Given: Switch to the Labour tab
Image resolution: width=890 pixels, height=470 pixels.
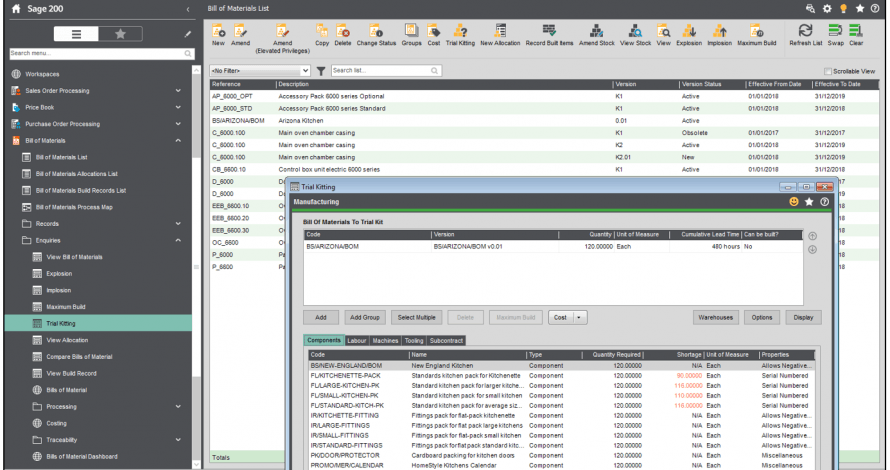Looking at the screenshot, I should (356, 341).
